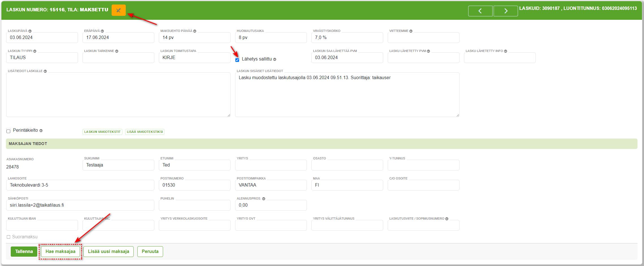The width and height of the screenshot is (644, 266).
Task: Open the Laskun toimitustapa field KIRJE
Action: [x=195, y=58]
